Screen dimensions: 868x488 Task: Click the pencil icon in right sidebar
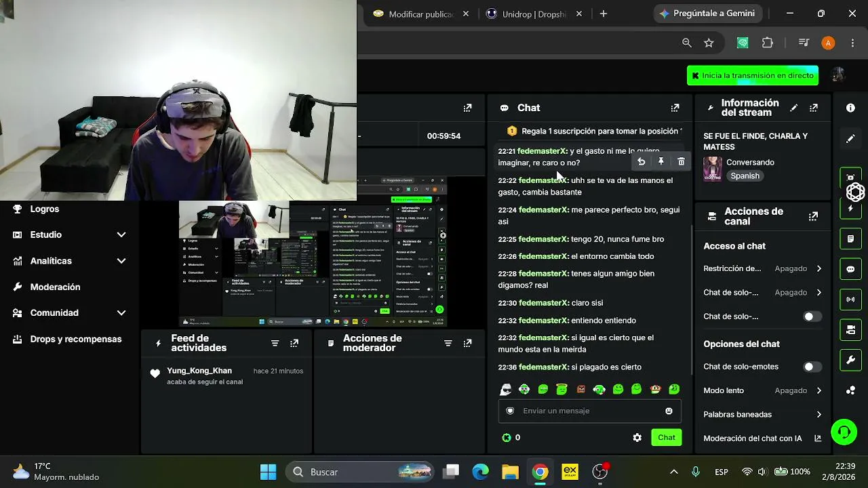850,139
